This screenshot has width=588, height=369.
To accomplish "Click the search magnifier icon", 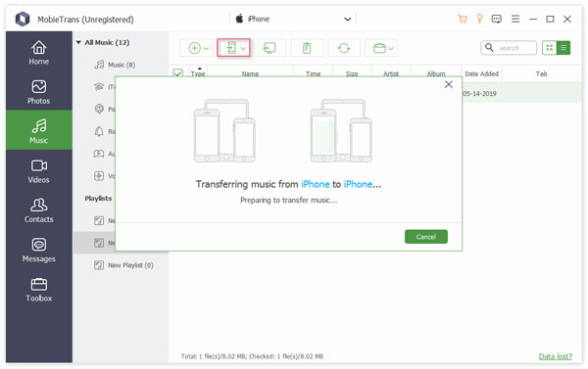I will coord(489,48).
